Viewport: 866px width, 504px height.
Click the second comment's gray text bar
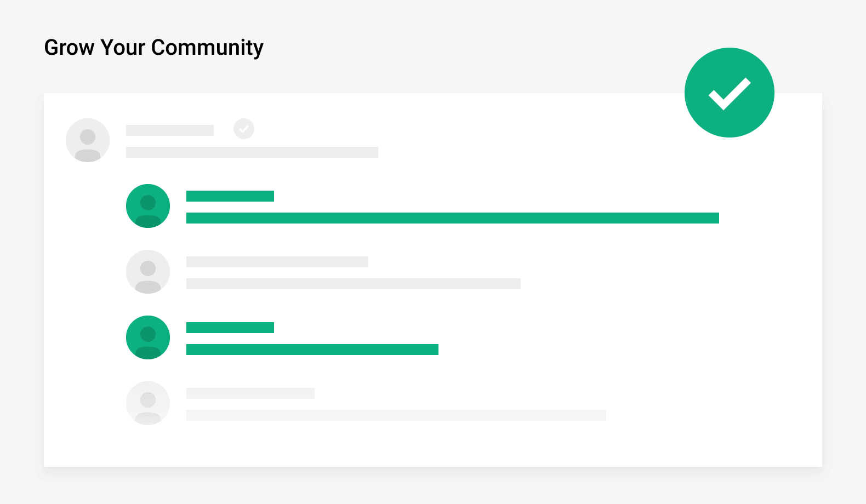pyautogui.click(x=354, y=284)
